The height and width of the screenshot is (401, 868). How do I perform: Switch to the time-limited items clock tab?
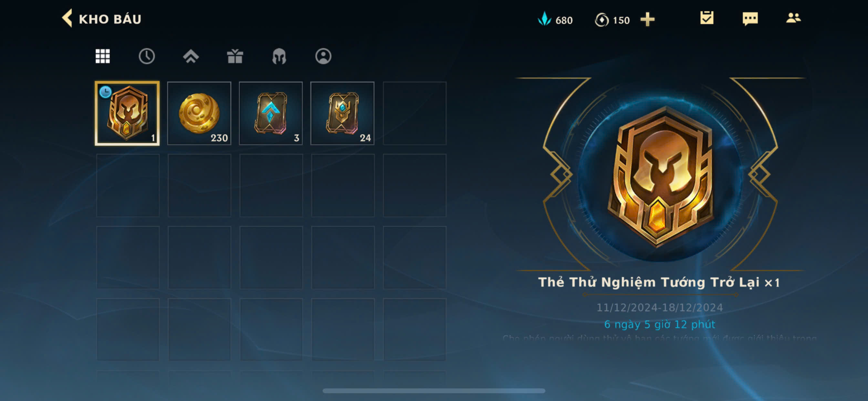pyautogui.click(x=147, y=56)
